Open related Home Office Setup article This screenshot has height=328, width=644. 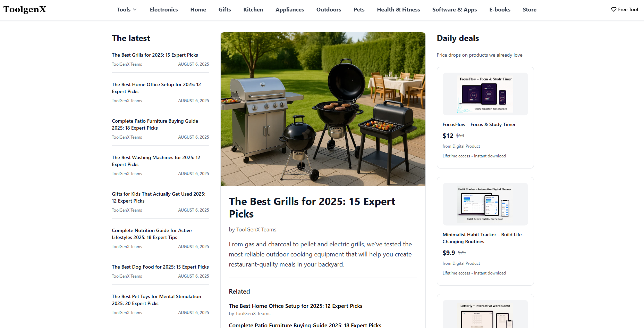(296, 306)
